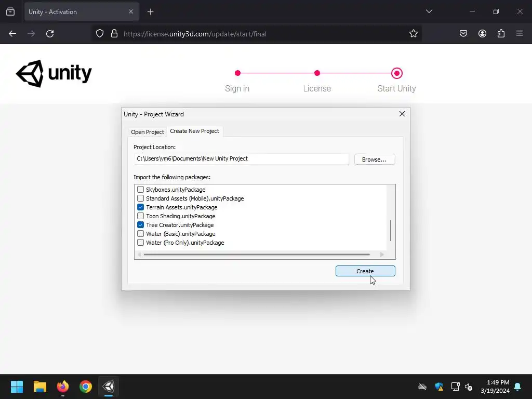Select the Create New Project tab
532x399 pixels.
(x=194, y=131)
